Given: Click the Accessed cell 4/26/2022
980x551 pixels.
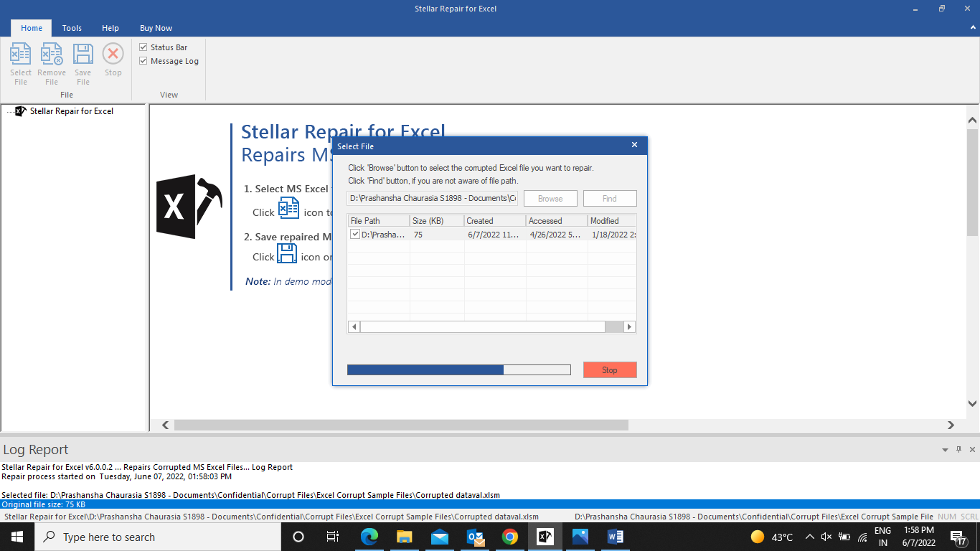Looking at the screenshot, I should click(555, 235).
